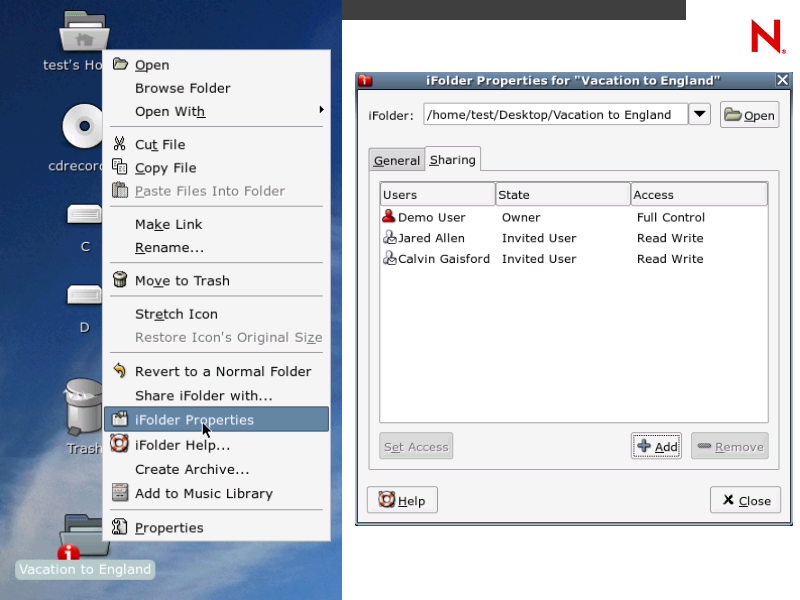Screen dimensions: 800x600
Task: Click the Add user button
Action: tap(656, 446)
